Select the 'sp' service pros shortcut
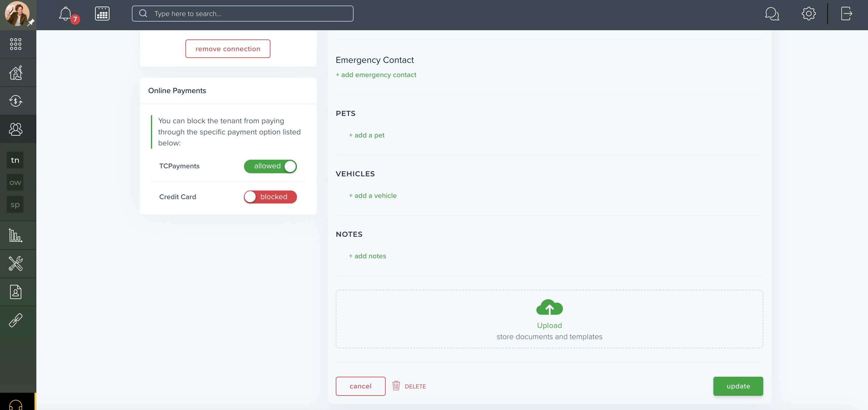This screenshot has height=410, width=868. (x=15, y=205)
